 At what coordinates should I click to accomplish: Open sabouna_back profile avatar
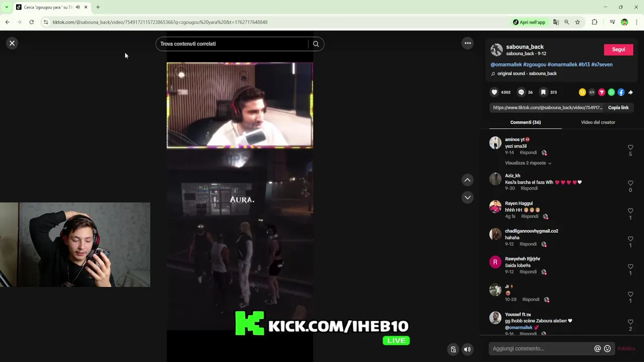point(497,50)
